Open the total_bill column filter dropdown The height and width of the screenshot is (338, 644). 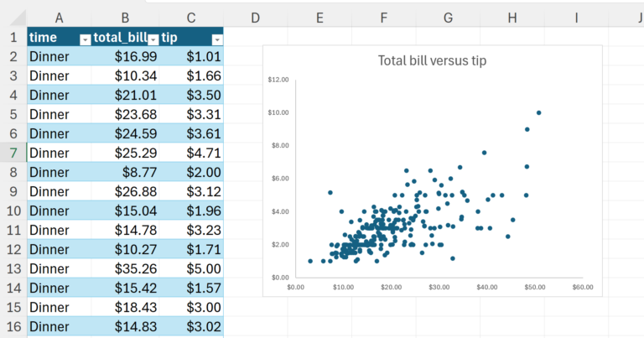pyautogui.click(x=153, y=39)
